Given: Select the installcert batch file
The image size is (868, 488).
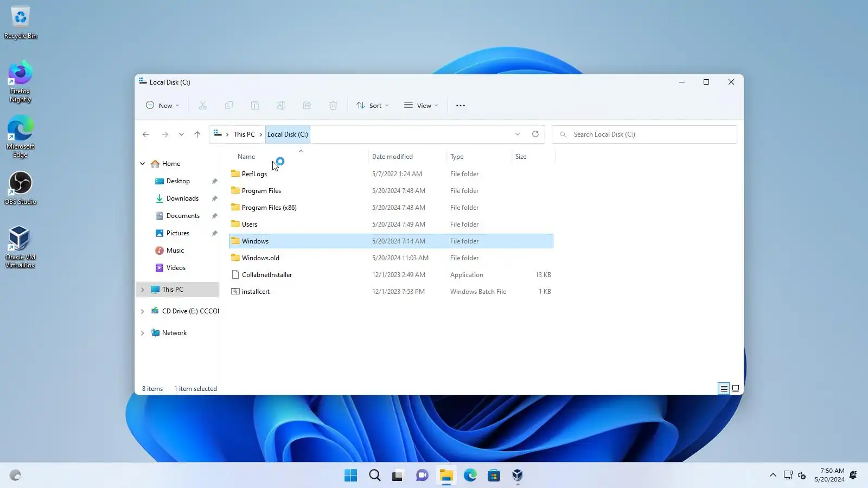Looking at the screenshot, I should (x=391, y=292).
